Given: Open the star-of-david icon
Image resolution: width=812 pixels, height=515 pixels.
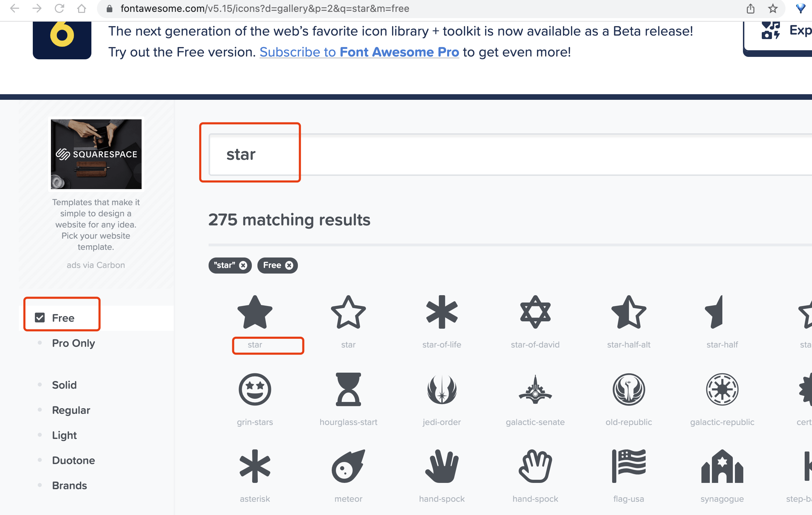Looking at the screenshot, I should (x=535, y=312).
